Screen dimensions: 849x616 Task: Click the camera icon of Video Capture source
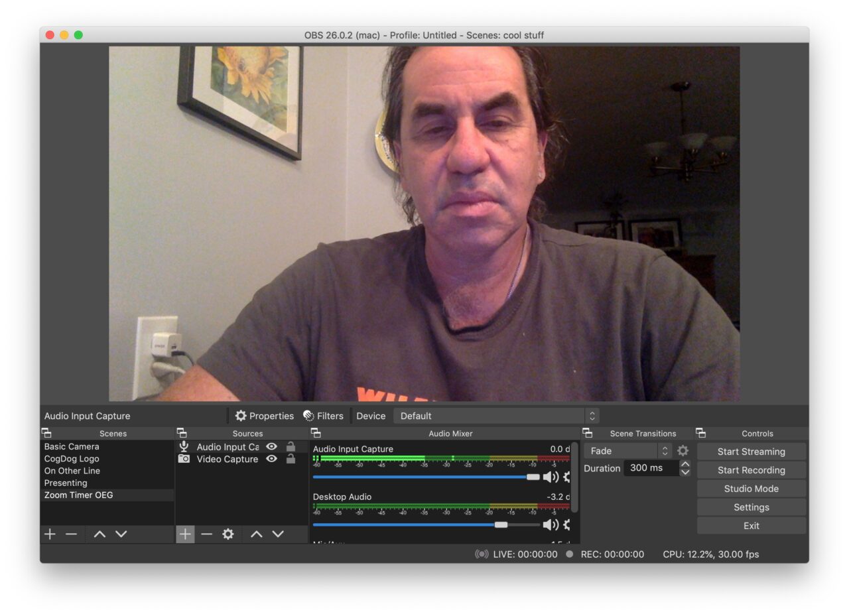(184, 459)
